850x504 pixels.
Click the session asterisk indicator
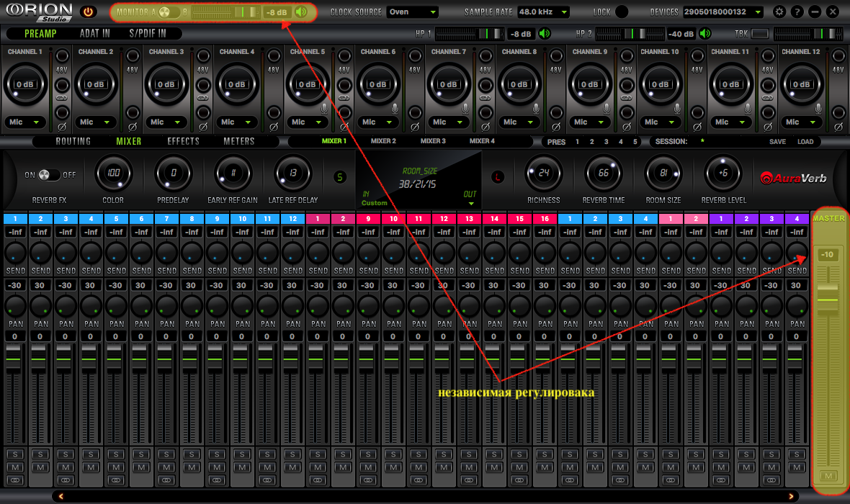(x=702, y=141)
